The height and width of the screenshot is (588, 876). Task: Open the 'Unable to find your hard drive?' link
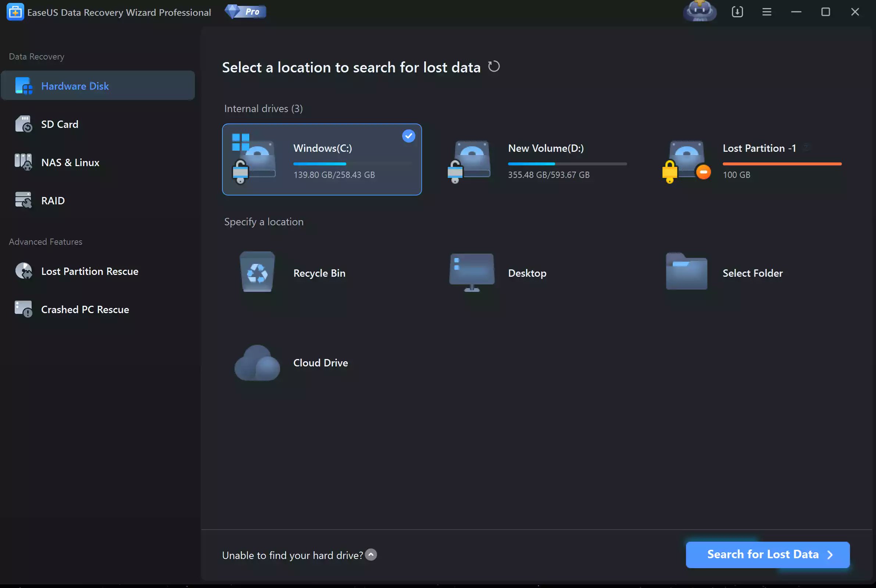click(292, 555)
